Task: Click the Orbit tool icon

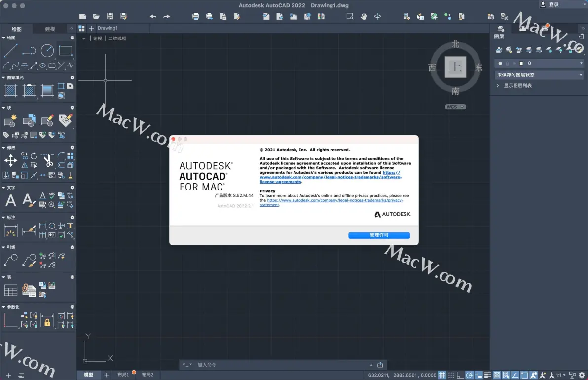Action: coord(378,16)
